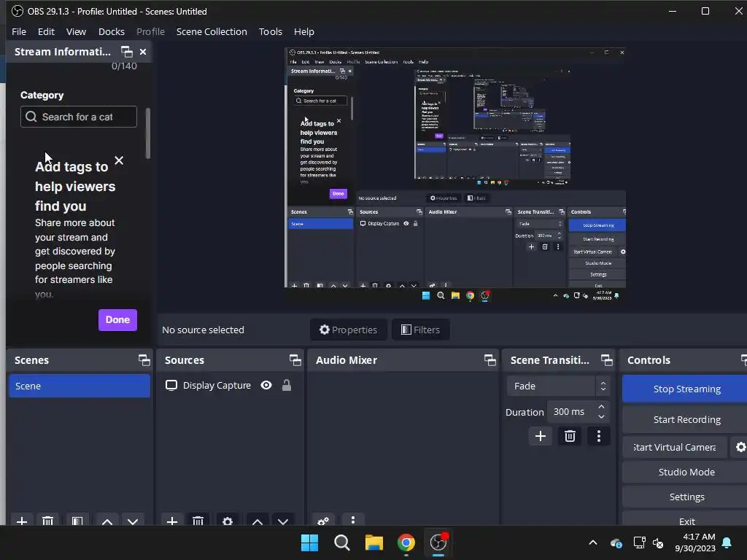
Task: Click the purple Done button
Action: 117,320
